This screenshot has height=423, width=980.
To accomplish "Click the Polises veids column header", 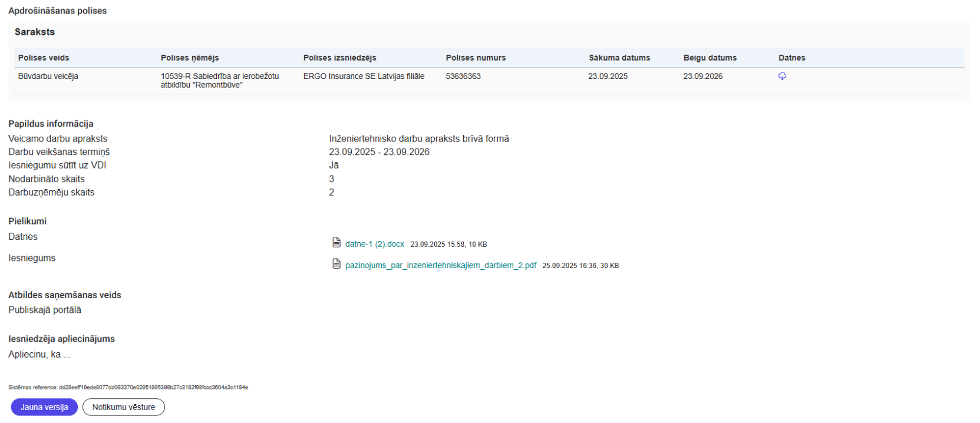I will tap(44, 58).
